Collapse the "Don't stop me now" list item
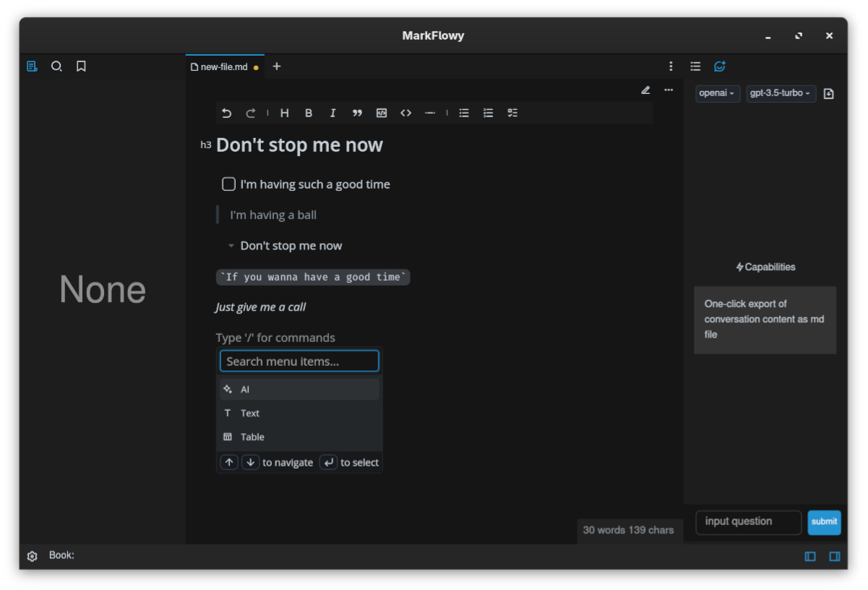This screenshot has width=868, height=590. 231,246
